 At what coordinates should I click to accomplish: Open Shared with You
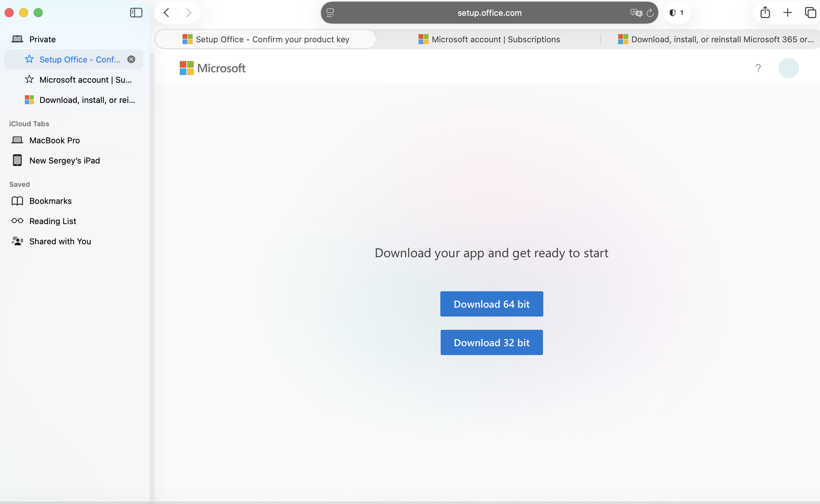[x=73, y=241]
